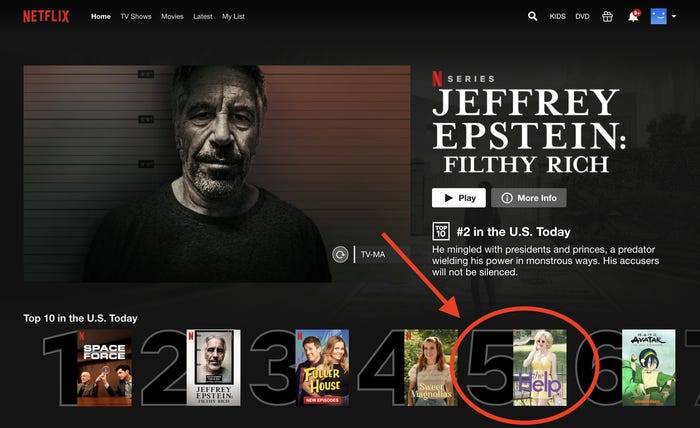Open My List in the navigation
The height and width of the screenshot is (428, 700).
[x=233, y=17]
